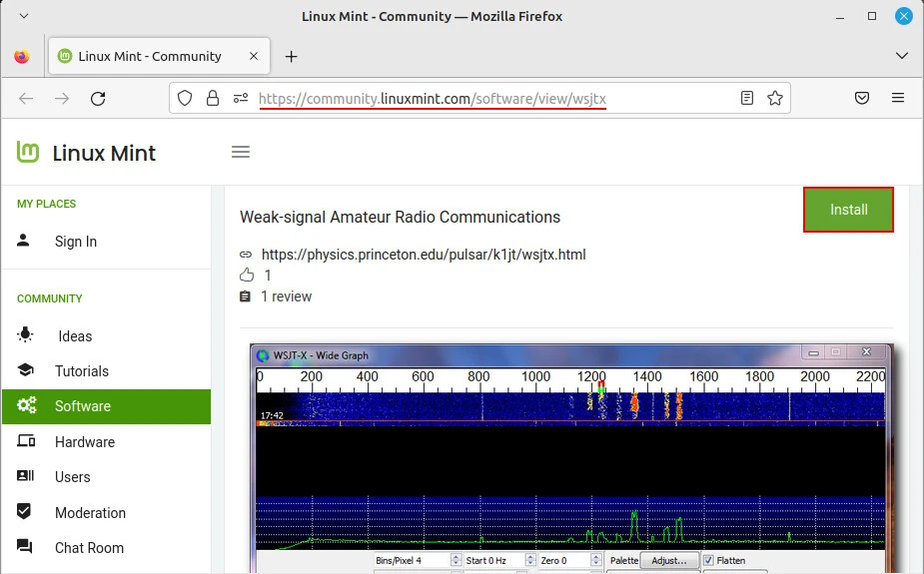
Task: Open the site permissions icon in the address bar
Action: point(241,98)
